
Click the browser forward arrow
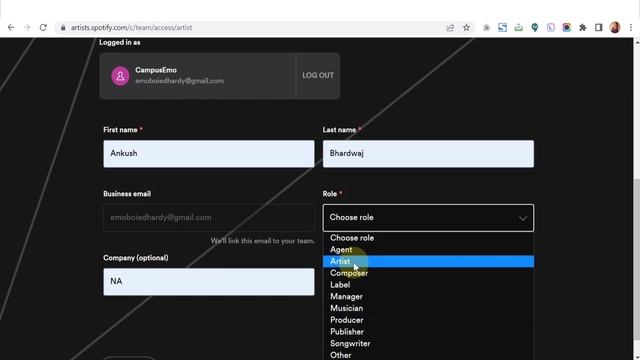27,28
